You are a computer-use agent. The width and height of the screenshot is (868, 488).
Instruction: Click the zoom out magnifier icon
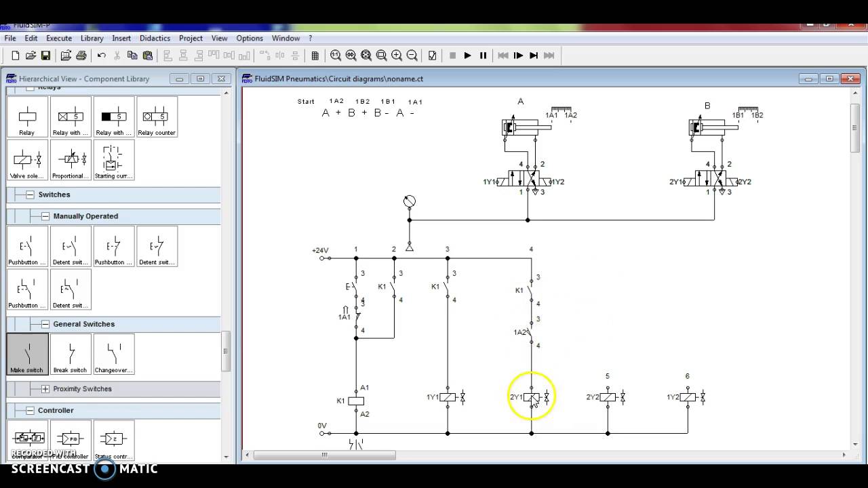pyautogui.click(x=412, y=56)
